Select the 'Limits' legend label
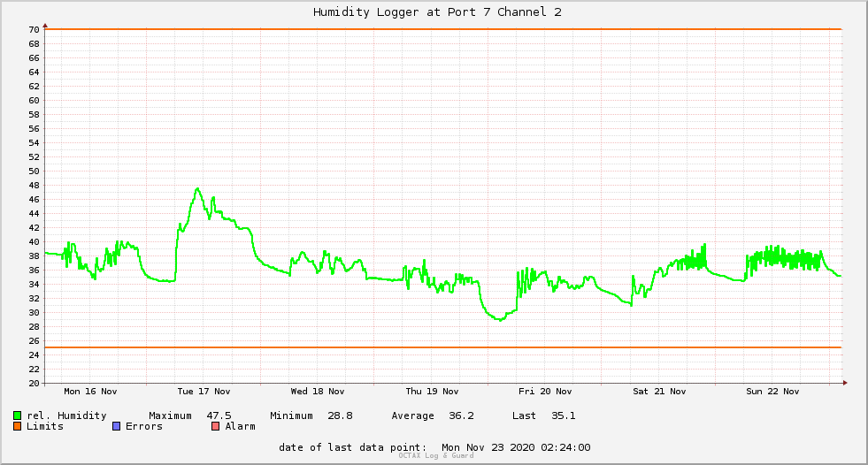 tap(45, 426)
